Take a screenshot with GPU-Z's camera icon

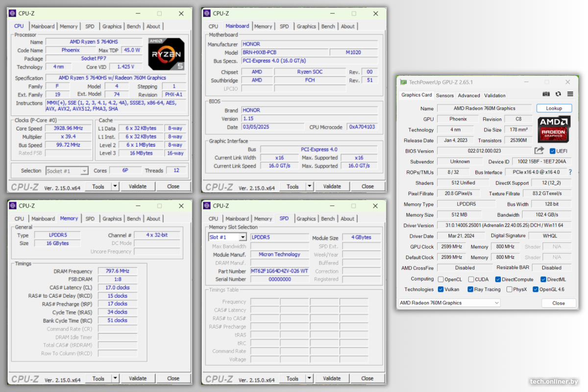pyautogui.click(x=546, y=94)
